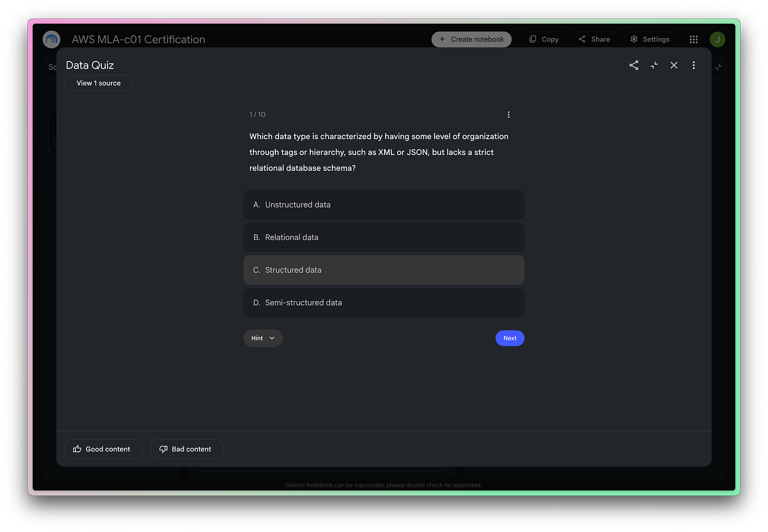
Task: Click the Data Quiz heading
Action: point(90,65)
